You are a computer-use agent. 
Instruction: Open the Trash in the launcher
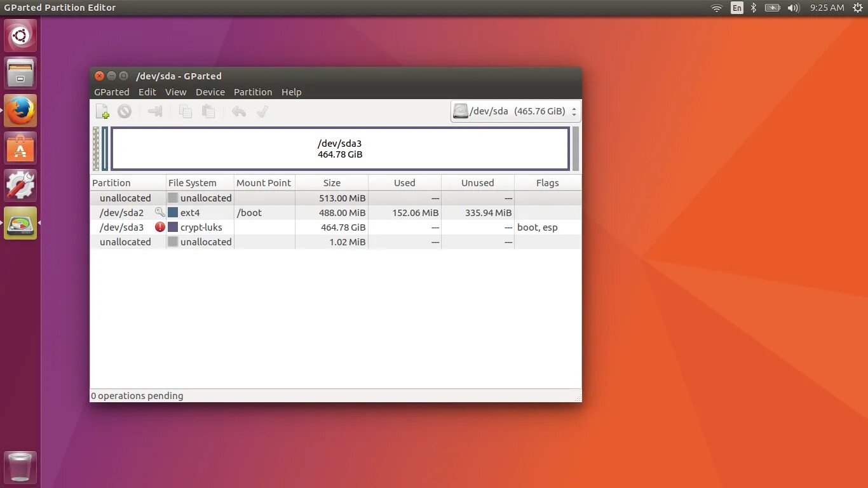[x=20, y=468]
